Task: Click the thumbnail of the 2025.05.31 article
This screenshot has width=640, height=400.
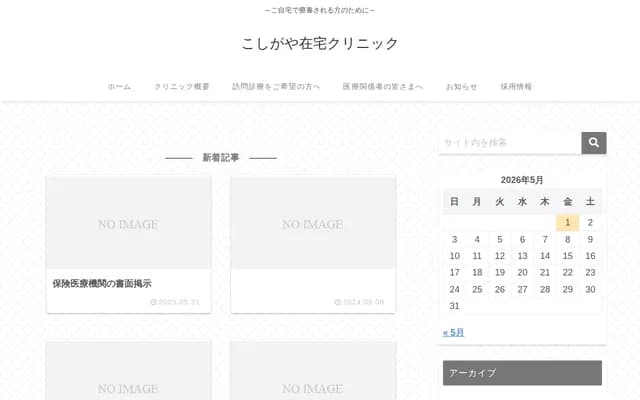Action: [x=129, y=223]
